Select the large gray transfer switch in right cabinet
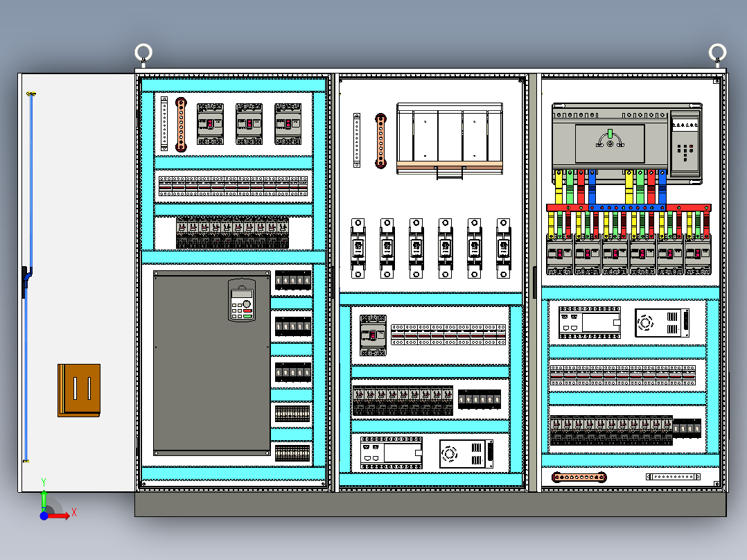This screenshot has width=747, height=560. pyautogui.click(x=627, y=143)
